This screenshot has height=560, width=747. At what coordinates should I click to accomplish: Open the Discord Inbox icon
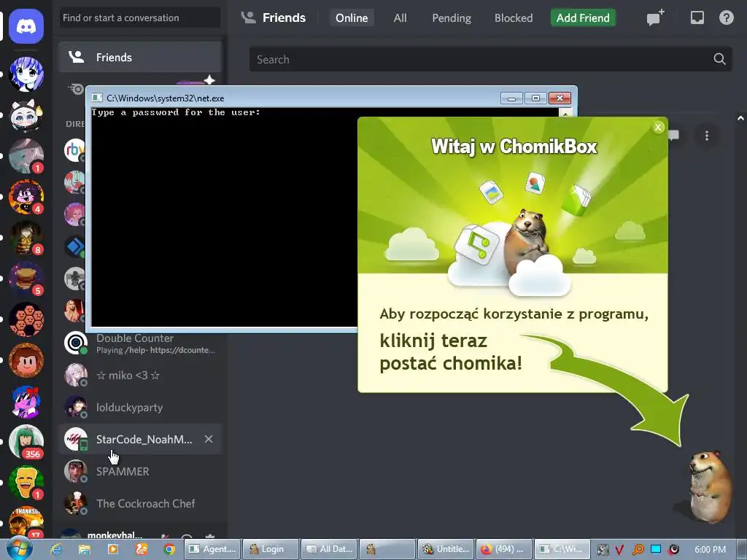[x=697, y=17]
